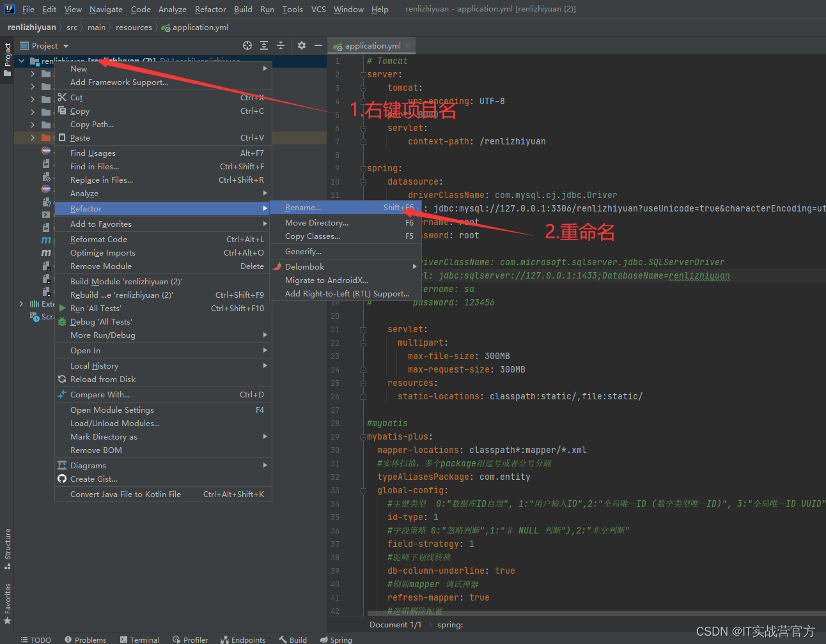The height and width of the screenshot is (644, 826).
Task: Select Convert Java File to Kotlin File
Action: 164,494
